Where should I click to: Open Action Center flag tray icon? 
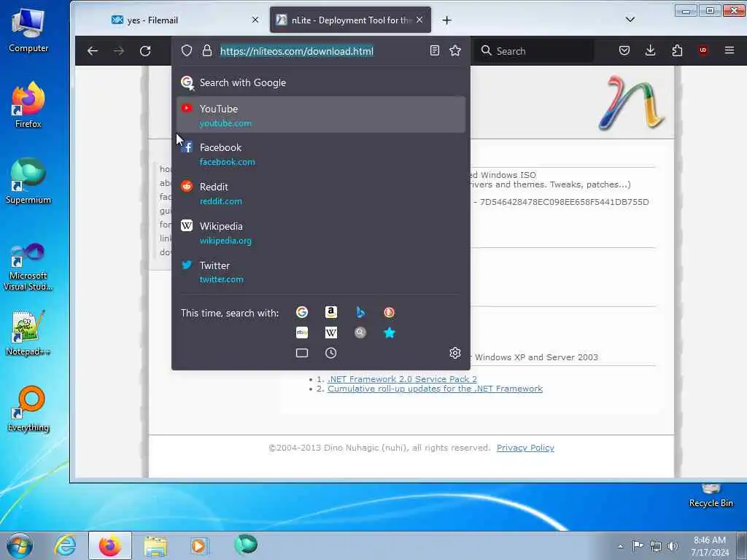coord(638,545)
